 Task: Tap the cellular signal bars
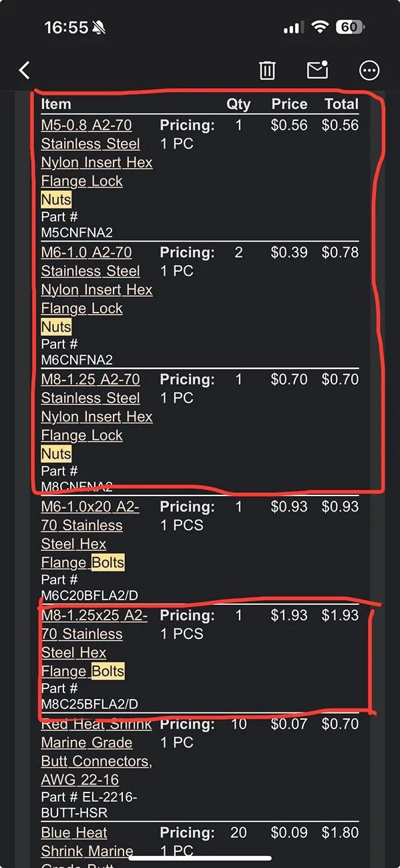[294, 28]
